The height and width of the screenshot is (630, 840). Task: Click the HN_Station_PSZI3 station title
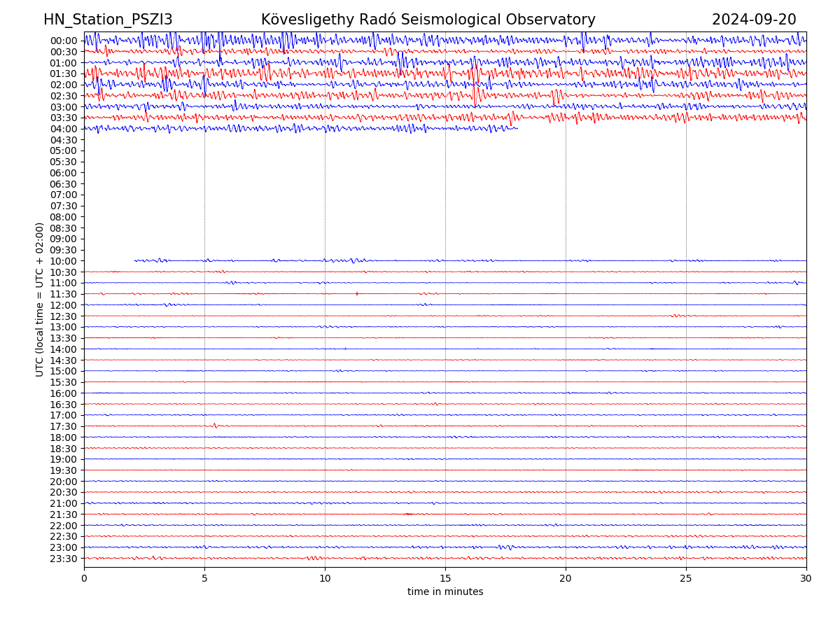(x=108, y=20)
